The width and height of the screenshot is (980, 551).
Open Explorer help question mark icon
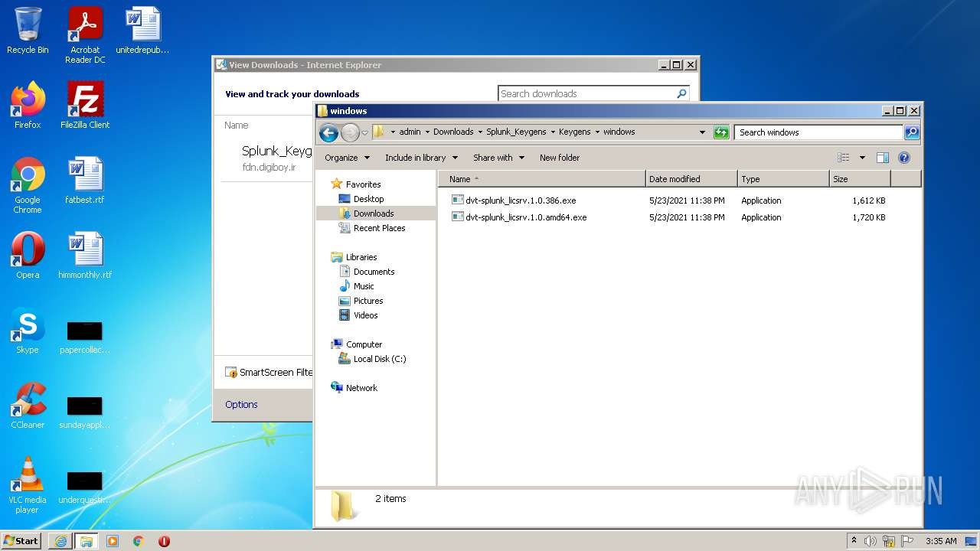pyautogui.click(x=903, y=158)
